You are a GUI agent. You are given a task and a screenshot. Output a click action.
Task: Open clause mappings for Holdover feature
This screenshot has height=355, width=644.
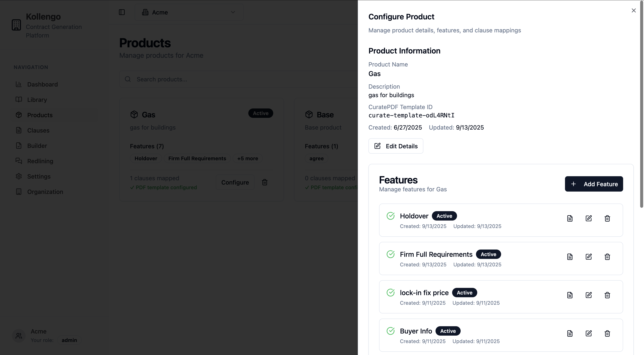[x=570, y=218]
